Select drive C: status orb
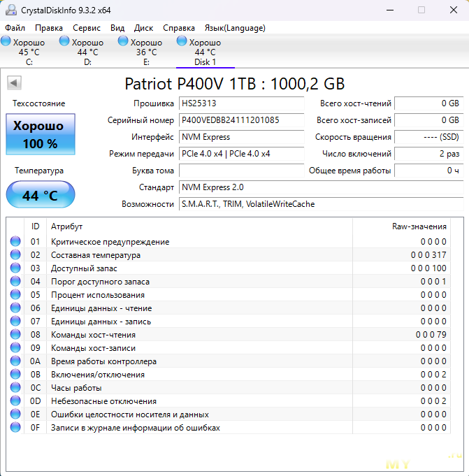469x476 pixels. pos(6,42)
